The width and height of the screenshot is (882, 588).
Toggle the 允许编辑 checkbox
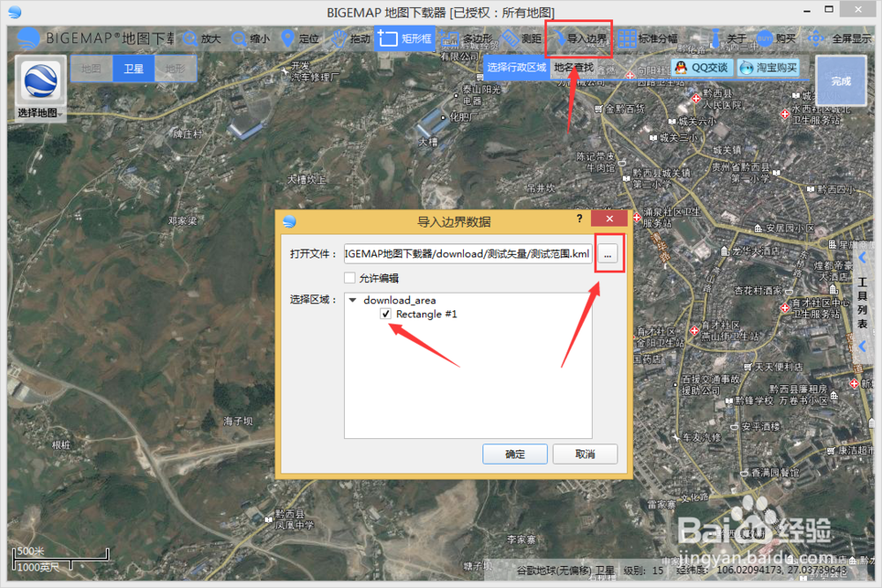350,278
